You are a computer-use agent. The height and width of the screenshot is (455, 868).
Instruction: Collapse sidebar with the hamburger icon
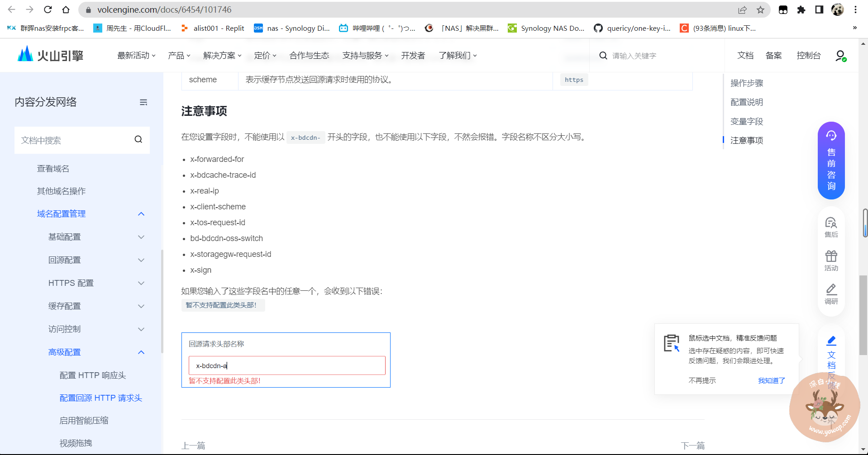[143, 102]
